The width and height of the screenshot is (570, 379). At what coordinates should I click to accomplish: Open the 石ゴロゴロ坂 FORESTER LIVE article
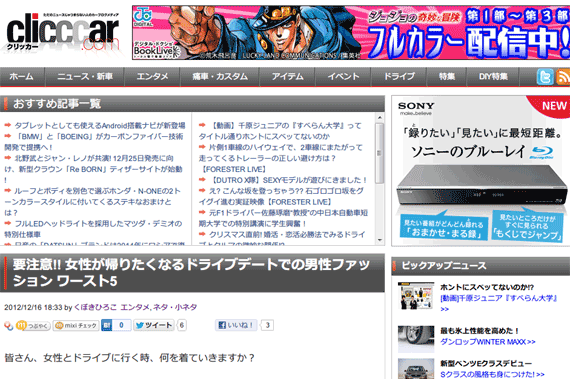[281, 196]
